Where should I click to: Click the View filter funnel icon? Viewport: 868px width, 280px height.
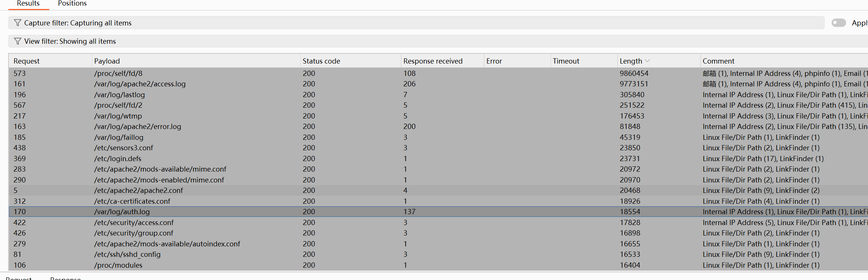pyautogui.click(x=17, y=41)
